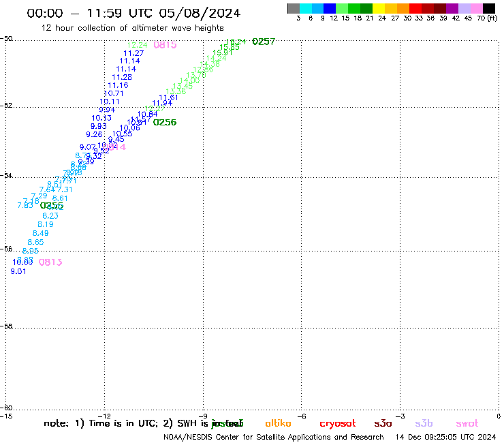Click the '11.94' wave height value
This screenshot has width=504, height=443.
(x=162, y=103)
